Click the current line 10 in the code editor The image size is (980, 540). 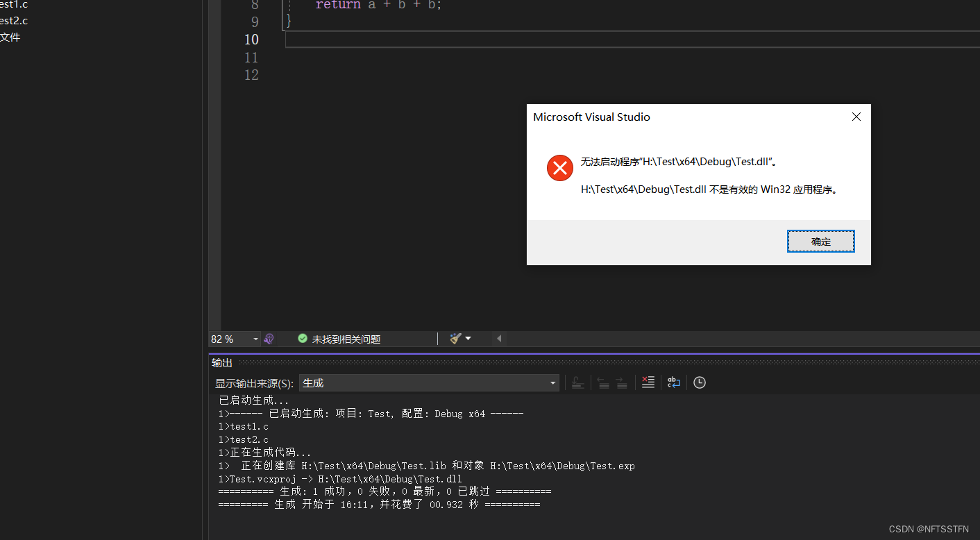tap(632, 40)
